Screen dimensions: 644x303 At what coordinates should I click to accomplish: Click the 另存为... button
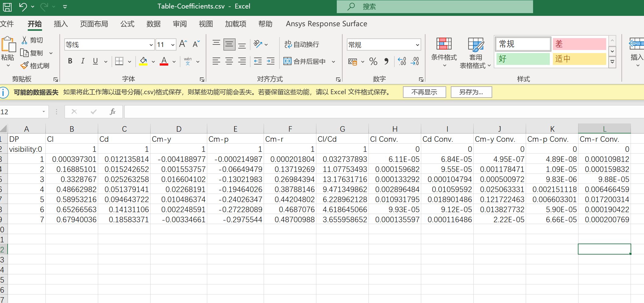(471, 92)
